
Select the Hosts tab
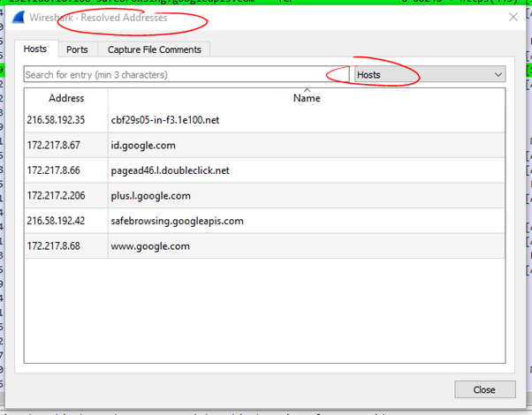point(35,49)
